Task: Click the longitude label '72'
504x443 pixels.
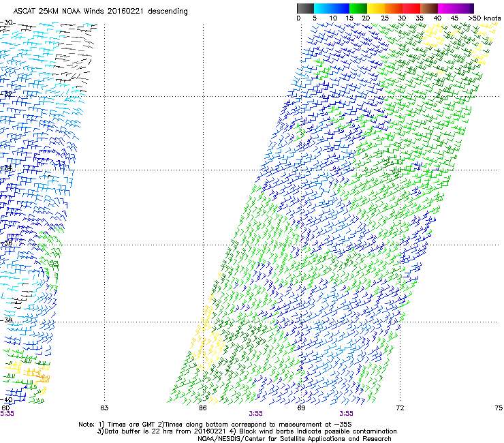Action: pyautogui.click(x=400, y=408)
